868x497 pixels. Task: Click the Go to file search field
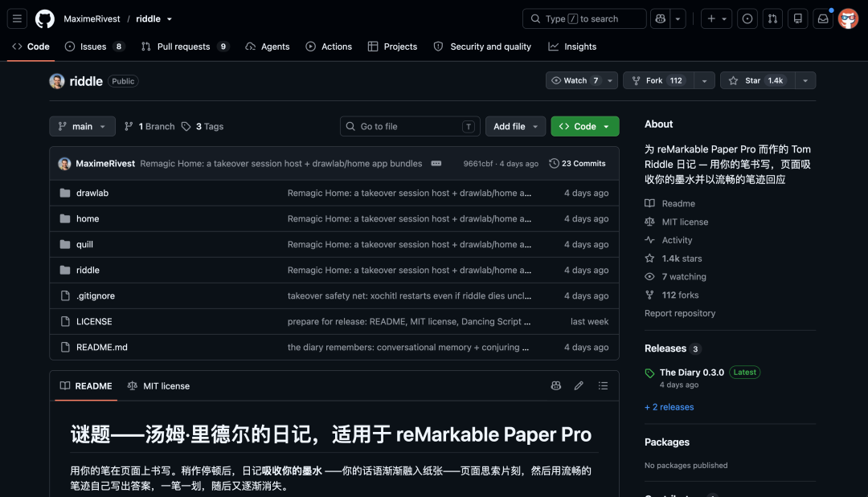pos(410,127)
